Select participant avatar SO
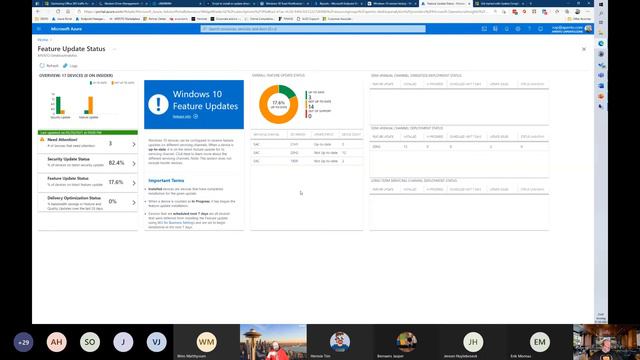This screenshot has width=640, height=360. [x=90, y=342]
